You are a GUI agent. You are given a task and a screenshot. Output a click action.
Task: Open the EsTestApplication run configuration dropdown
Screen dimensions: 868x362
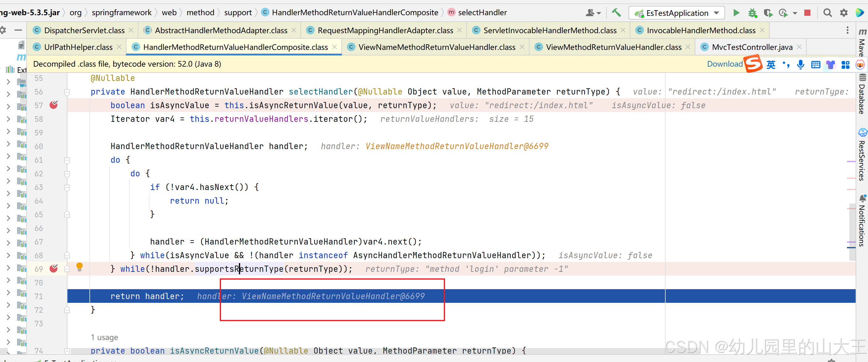pos(716,13)
